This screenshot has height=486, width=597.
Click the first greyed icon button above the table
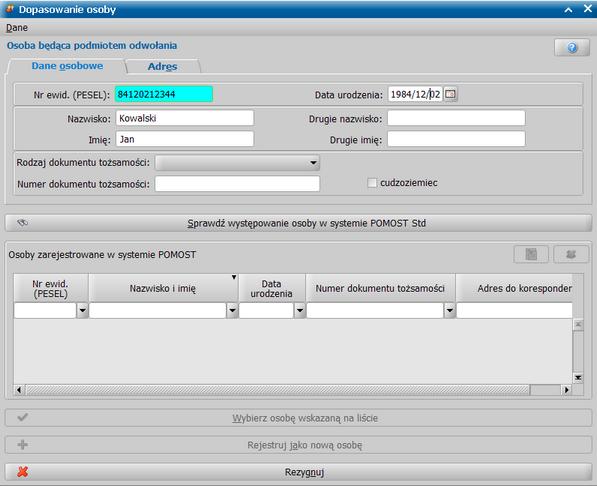(x=531, y=254)
